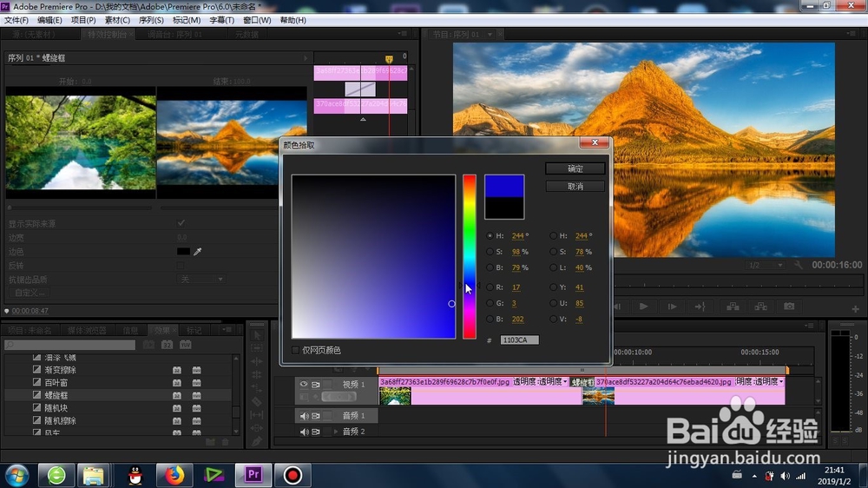Open the file explorer folder in taskbar
The width and height of the screenshot is (868, 488).
click(x=94, y=475)
